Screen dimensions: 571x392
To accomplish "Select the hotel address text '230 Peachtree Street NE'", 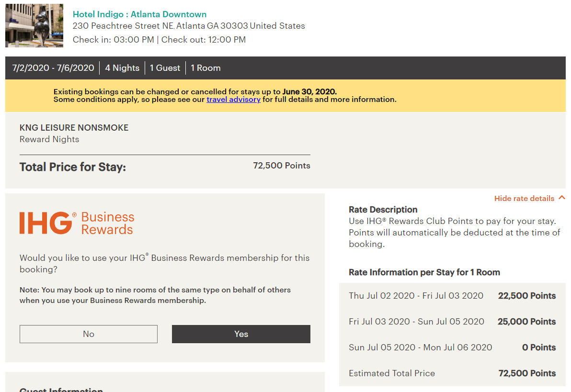I will (x=123, y=26).
